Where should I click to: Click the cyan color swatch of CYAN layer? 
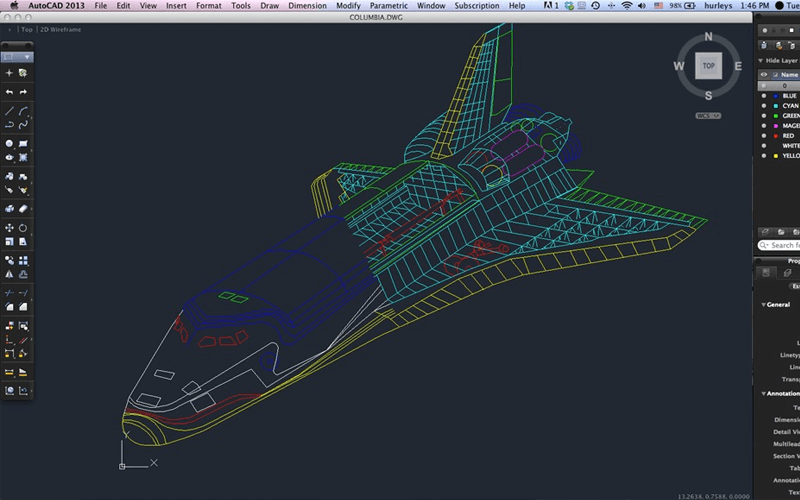(776, 106)
